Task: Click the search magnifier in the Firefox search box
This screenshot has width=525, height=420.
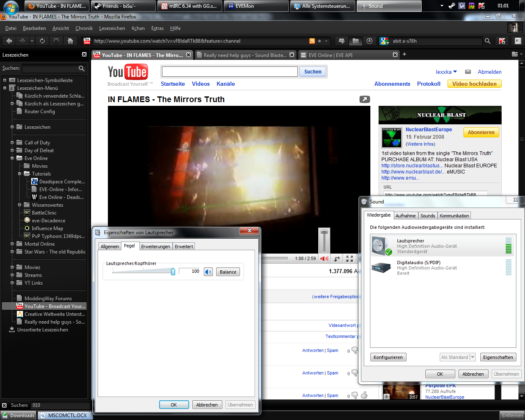Action: tap(487, 41)
